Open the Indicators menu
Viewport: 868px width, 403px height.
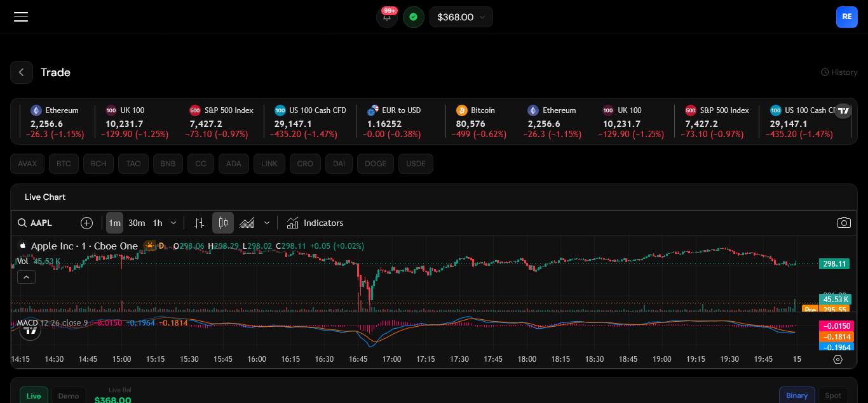coord(315,223)
